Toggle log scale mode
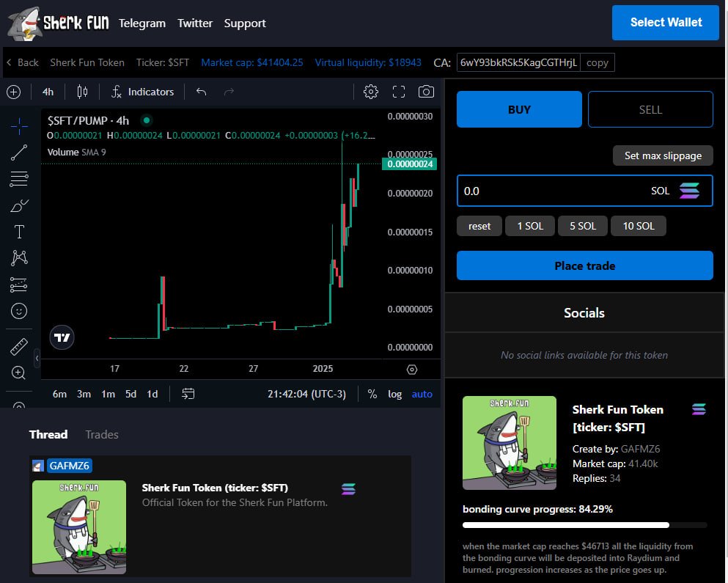728x583 pixels. coord(394,394)
